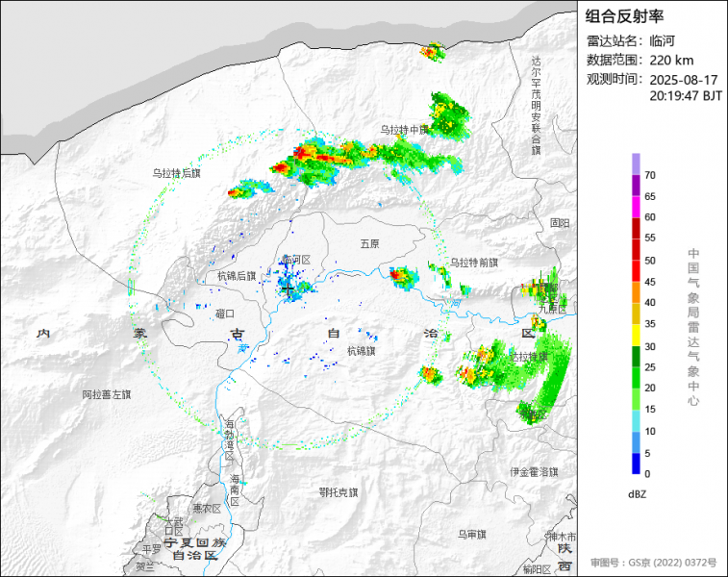Select the 阿拉善左旗 label on map
This screenshot has width=728, height=577.
pos(106,394)
